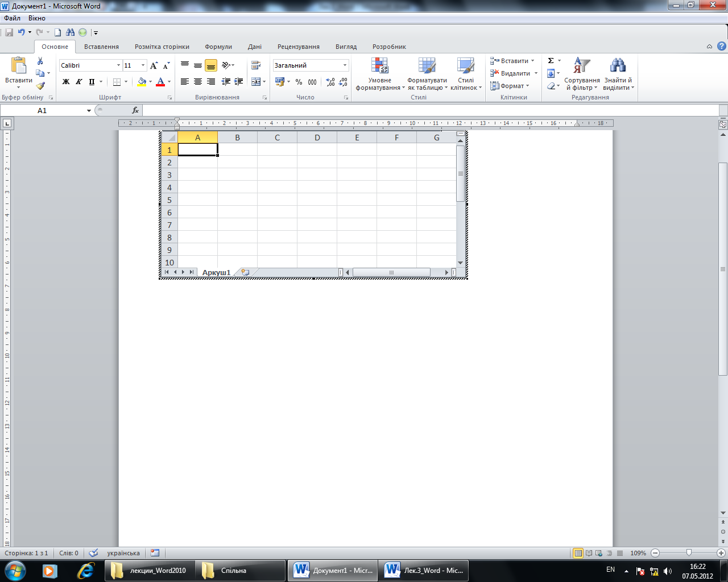The image size is (728, 582).
Task: Click the zoom out minus button
Action: click(x=655, y=553)
